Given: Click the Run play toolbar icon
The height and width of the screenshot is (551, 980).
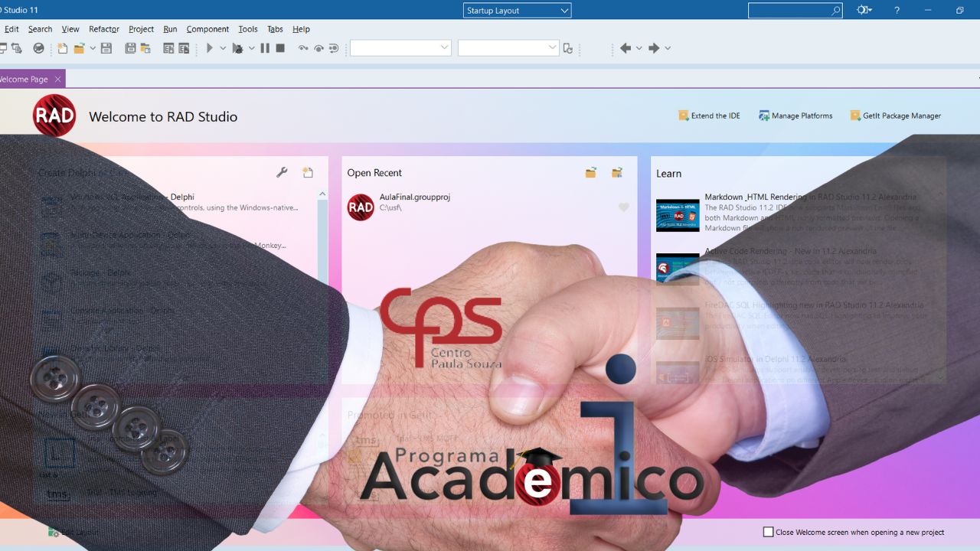Looking at the screenshot, I should (x=209, y=48).
